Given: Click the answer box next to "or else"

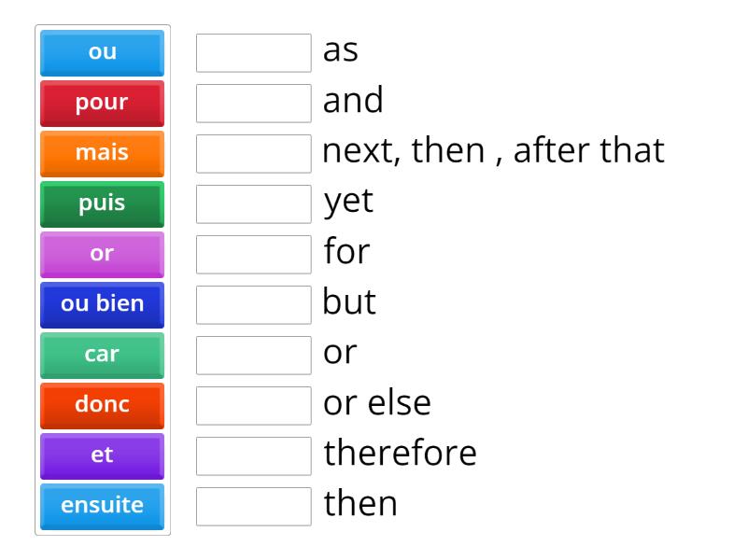Looking at the screenshot, I should coord(253,403).
